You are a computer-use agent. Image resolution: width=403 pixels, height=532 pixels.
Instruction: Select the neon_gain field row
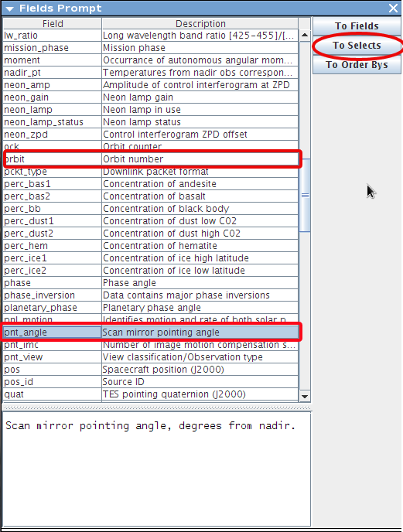(151, 97)
